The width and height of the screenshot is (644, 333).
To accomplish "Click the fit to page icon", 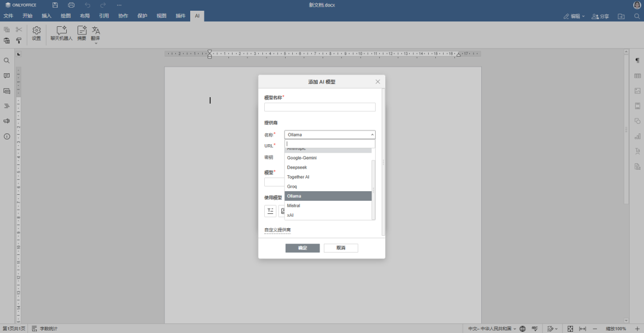I will [570, 328].
